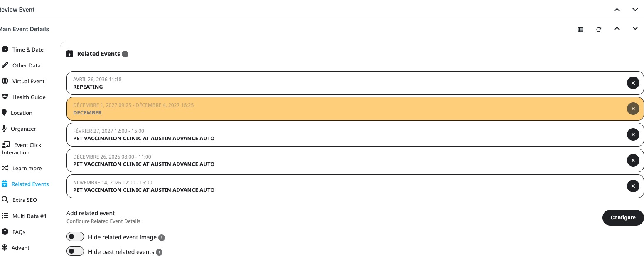Remove the REPEATING related event
This screenshot has height=256, width=644.
pos(633,83)
